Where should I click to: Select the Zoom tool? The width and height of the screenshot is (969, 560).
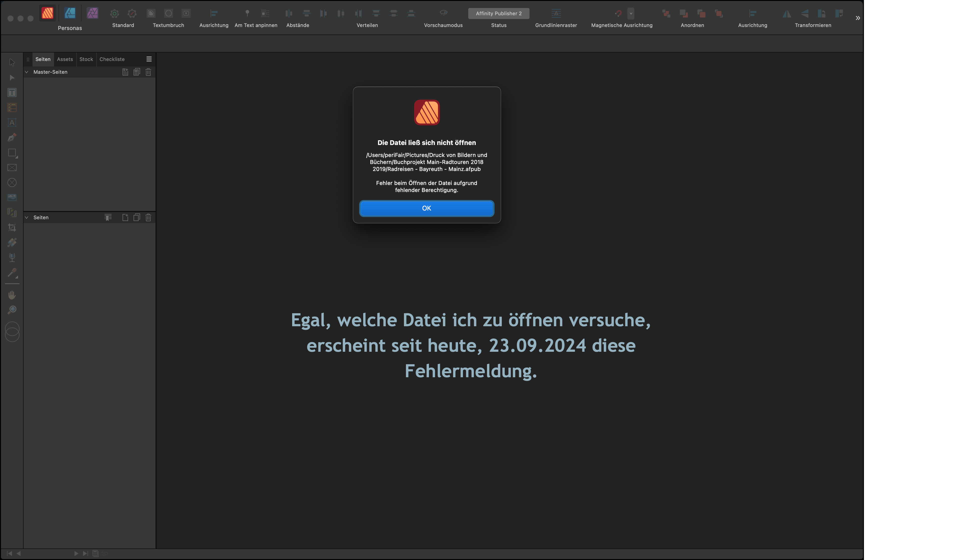[12, 310]
